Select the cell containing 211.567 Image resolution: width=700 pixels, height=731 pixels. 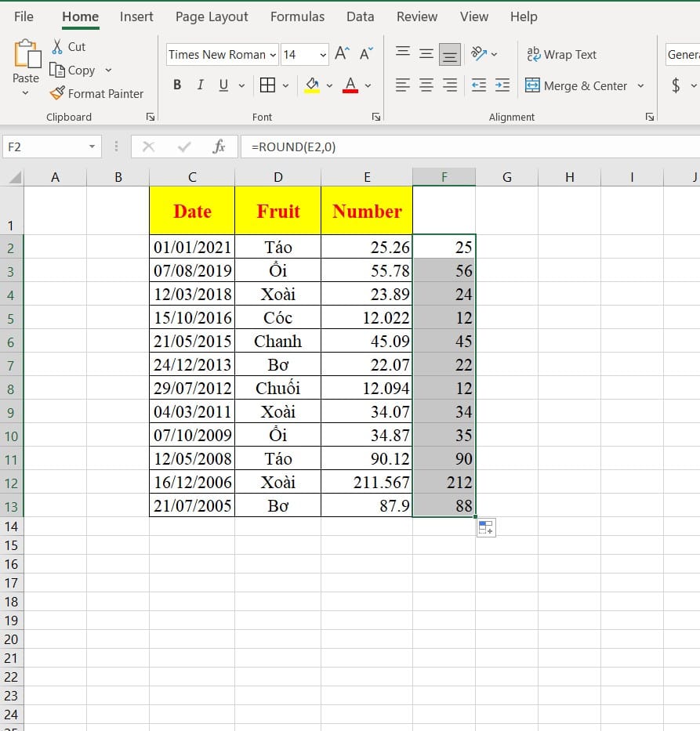point(367,482)
